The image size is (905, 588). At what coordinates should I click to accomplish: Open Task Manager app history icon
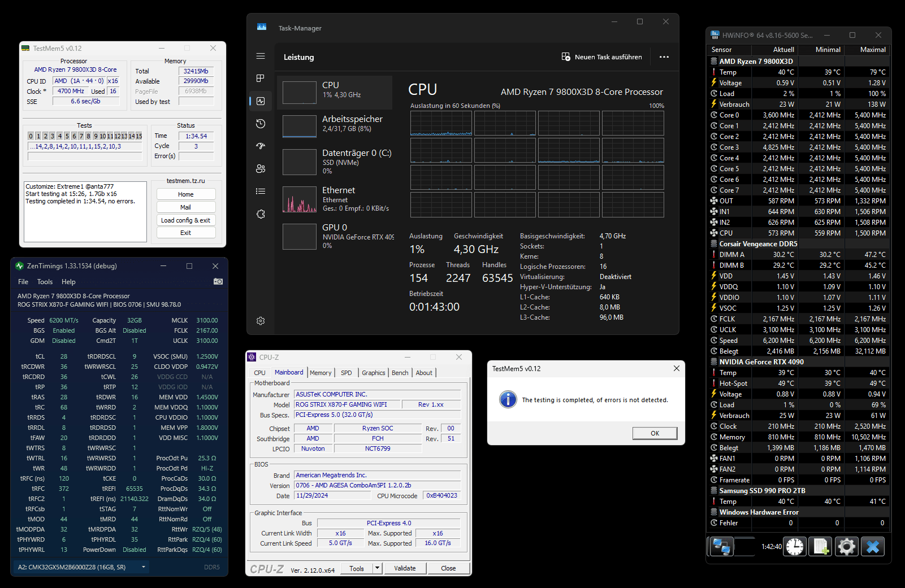pyautogui.click(x=261, y=124)
